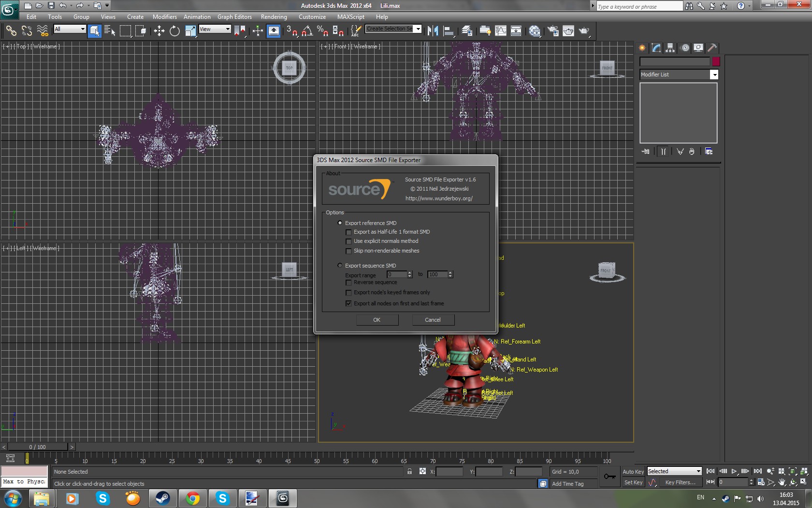
Task: Expand the Modifier List dropdown
Action: click(714, 75)
